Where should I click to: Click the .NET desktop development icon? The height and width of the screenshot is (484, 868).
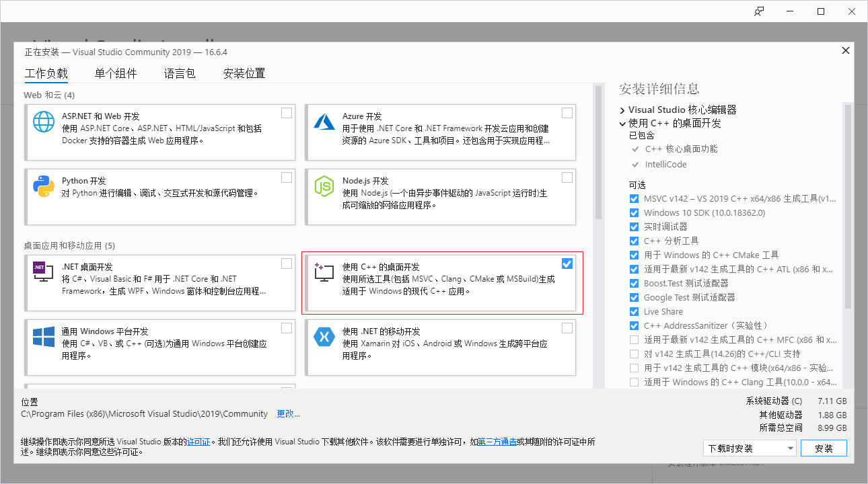click(44, 272)
